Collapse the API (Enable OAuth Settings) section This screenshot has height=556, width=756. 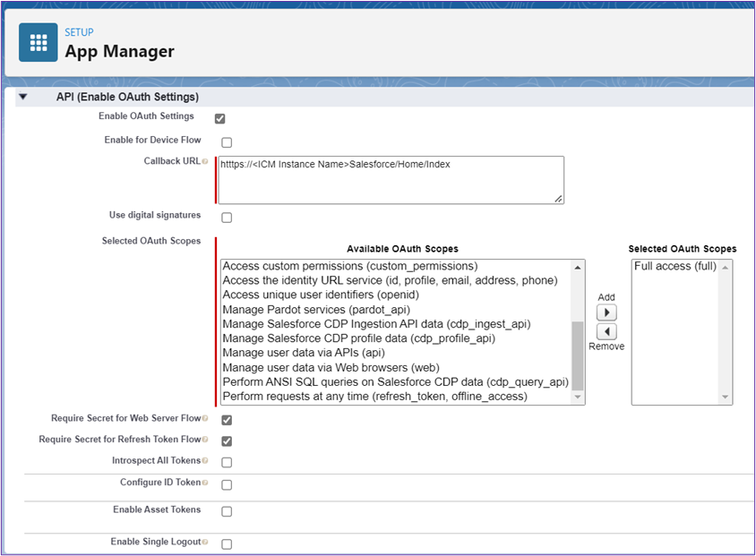23,97
